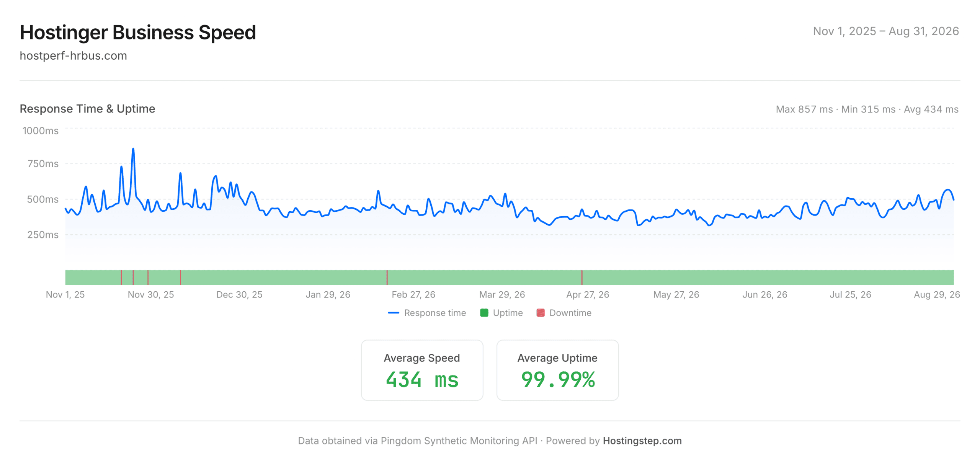
Task: Click the Response Time & Uptime title
Action: coord(87,109)
